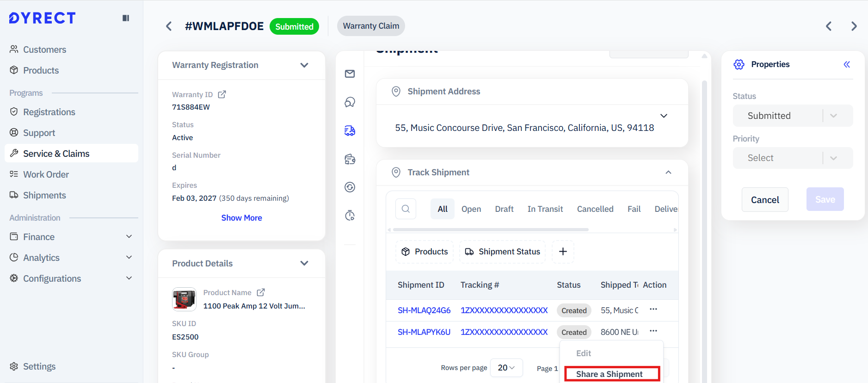Collapse the Warranty Registration section
The height and width of the screenshot is (383, 868).
[304, 65]
